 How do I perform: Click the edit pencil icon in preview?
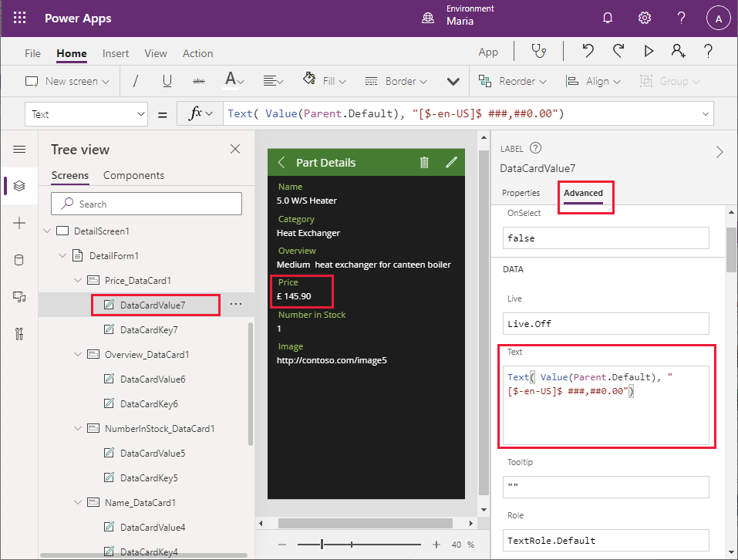[x=451, y=162]
